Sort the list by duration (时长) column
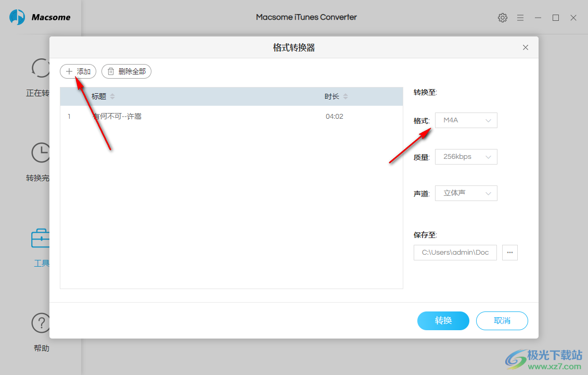 [336, 96]
